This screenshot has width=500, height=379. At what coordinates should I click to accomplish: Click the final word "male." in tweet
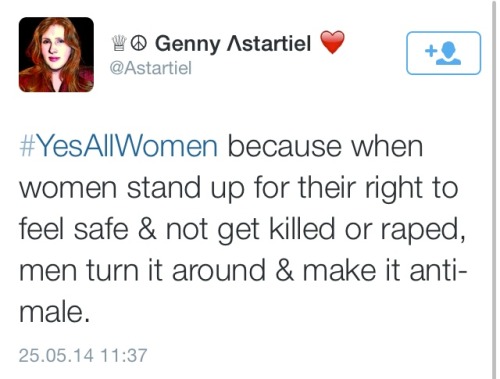tap(55, 312)
